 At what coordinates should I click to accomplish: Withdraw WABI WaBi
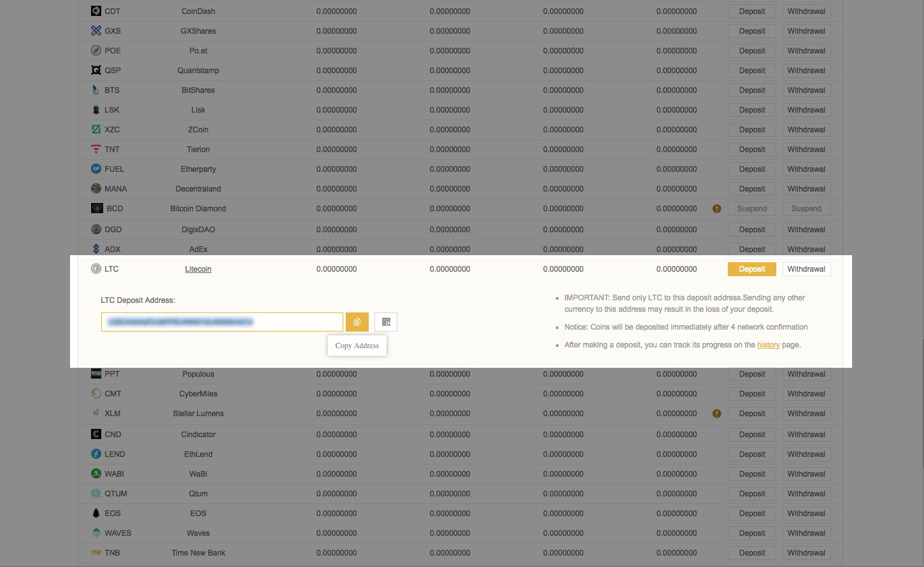[x=806, y=474]
